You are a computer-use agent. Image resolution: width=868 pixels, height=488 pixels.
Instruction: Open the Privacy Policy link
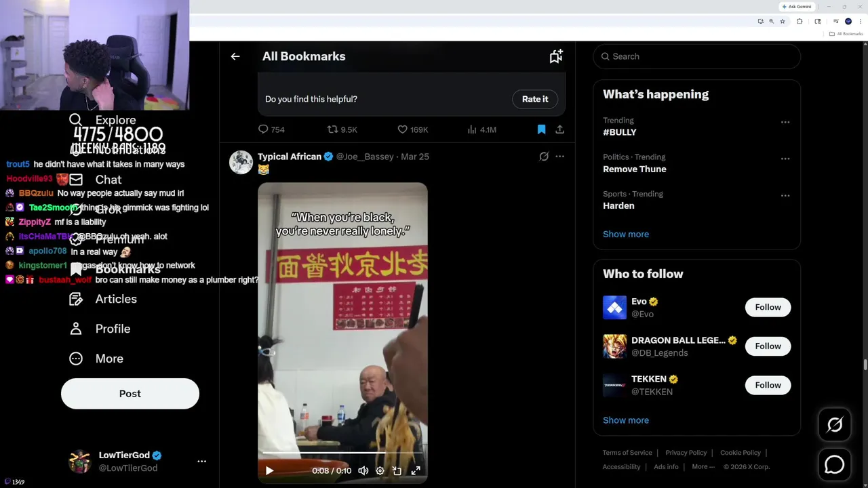[x=686, y=453]
